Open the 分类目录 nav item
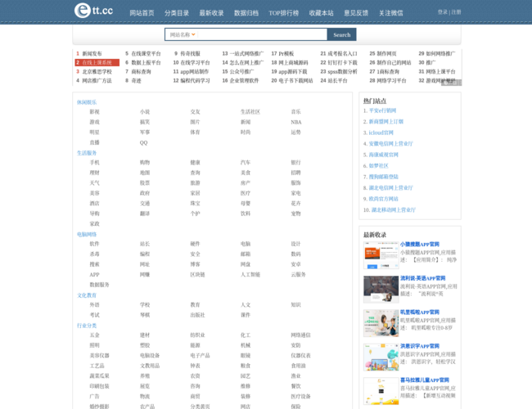Image resolution: width=532 pixels, height=409 pixels. pyautogui.click(x=177, y=13)
